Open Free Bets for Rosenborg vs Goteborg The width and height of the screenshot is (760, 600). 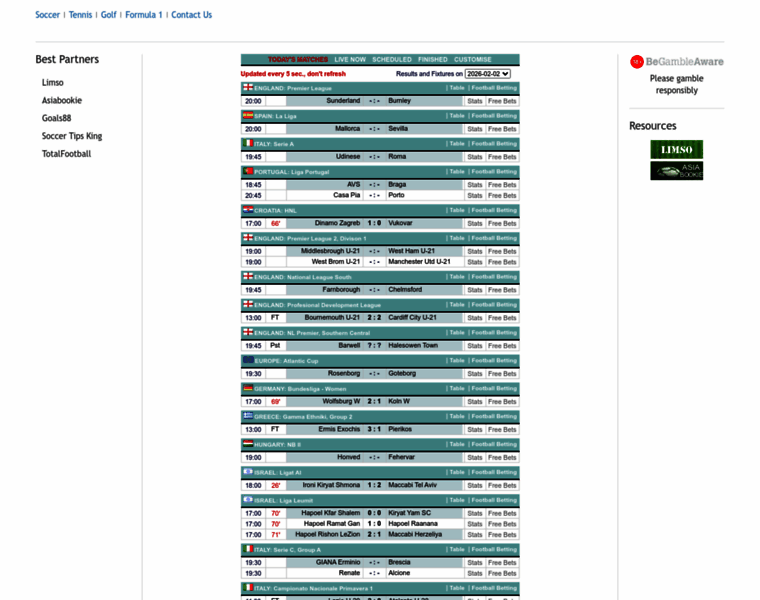(x=502, y=374)
